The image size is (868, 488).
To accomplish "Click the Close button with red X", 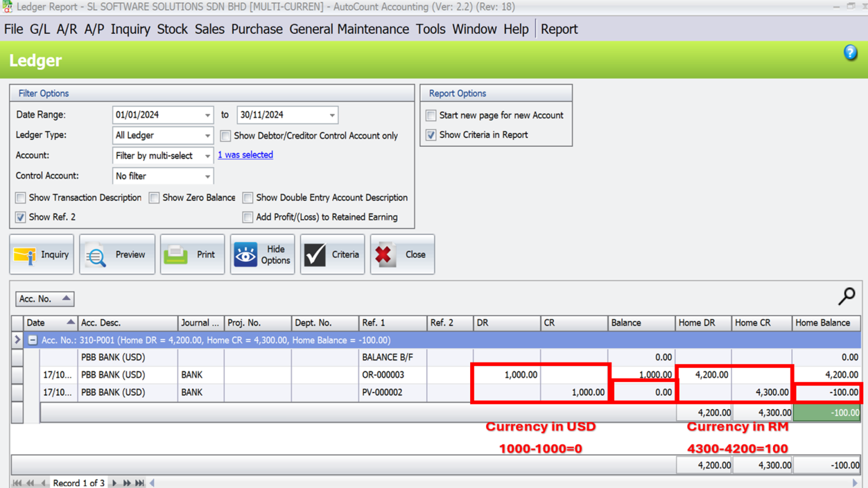I will tap(402, 255).
